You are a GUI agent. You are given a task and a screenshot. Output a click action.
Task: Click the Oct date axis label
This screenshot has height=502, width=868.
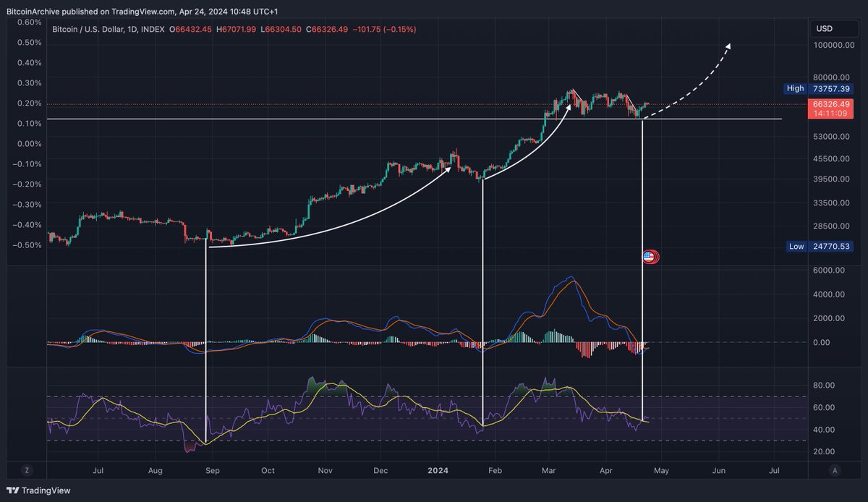[268, 470]
